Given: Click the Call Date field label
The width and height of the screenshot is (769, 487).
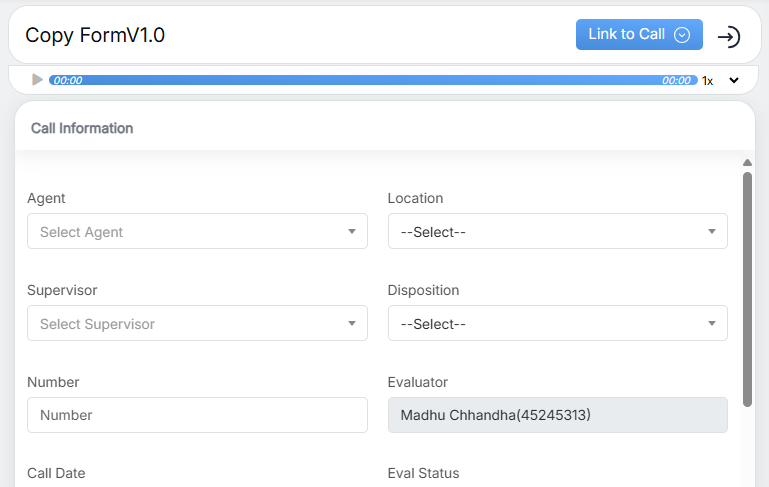Looking at the screenshot, I should click(x=56, y=473).
